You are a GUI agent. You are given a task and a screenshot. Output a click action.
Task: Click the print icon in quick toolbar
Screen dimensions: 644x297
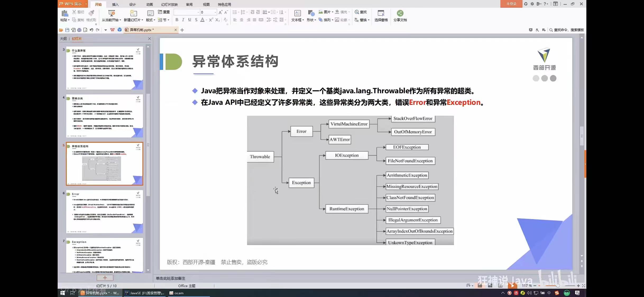[x=79, y=30]
